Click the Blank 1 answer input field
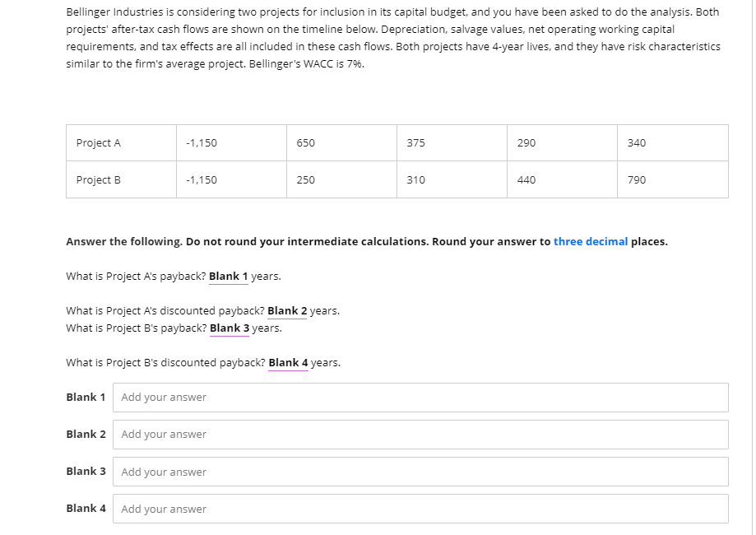Screen dimensions: 756x535 [420, 398]
